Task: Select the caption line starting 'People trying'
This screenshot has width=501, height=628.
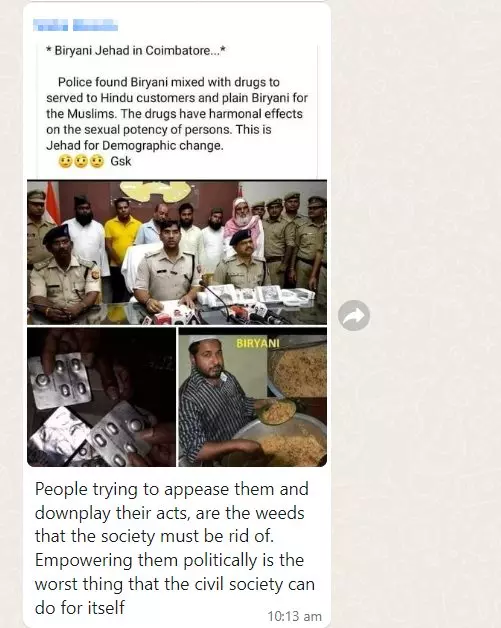Action: pos(172,489)
